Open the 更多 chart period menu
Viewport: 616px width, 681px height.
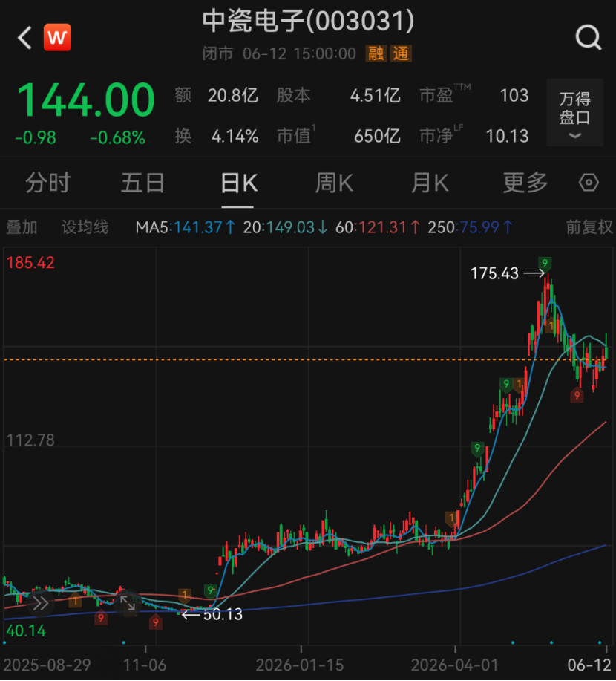pos(525,183)
